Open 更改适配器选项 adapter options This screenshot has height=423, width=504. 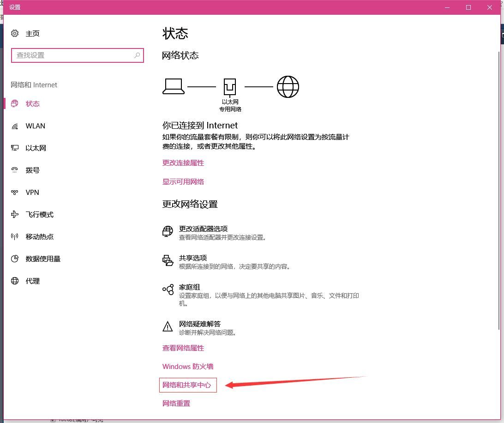click(x=203, y=229)
